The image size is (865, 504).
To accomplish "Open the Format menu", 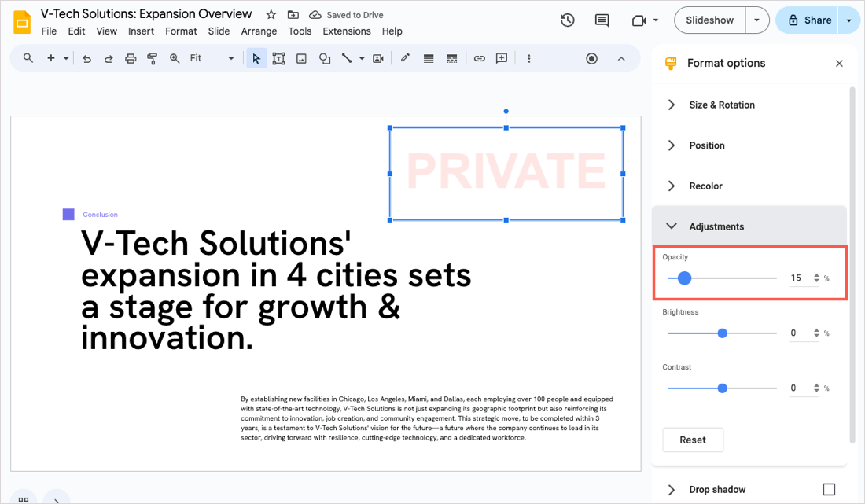I will 181,31.
